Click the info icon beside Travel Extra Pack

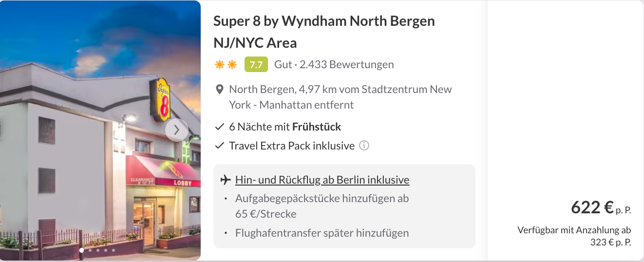(x=364, y=146)
